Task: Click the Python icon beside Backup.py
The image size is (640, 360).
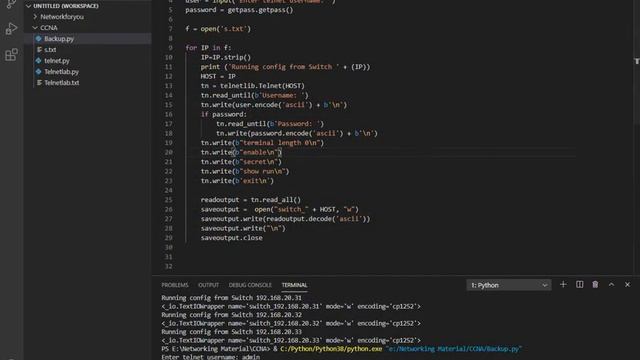Action: point(39,39)
